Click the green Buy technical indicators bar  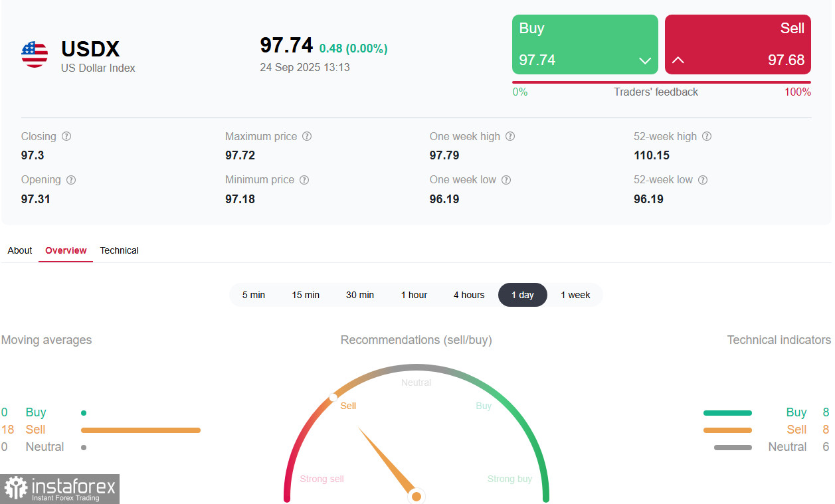(x=727, y=413)
